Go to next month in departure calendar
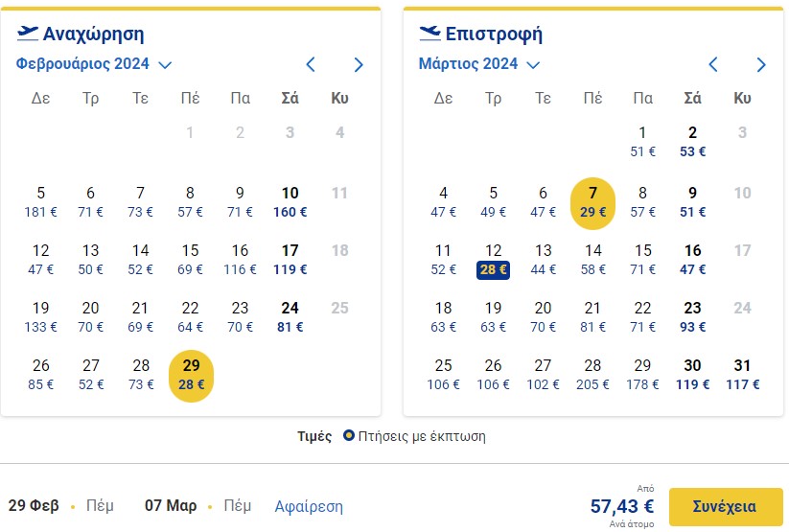The height and width of the screenshot is (532, 789). point(359,64)
